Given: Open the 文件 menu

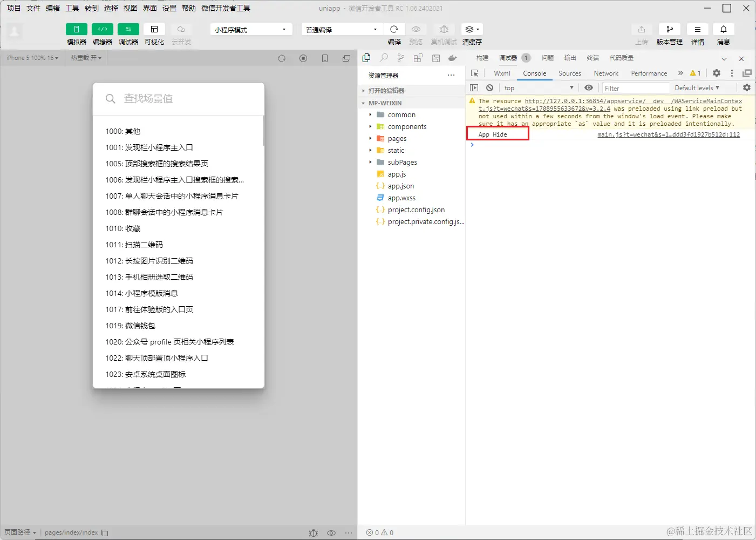Looking at the screenshot, I should pos(33,8).
